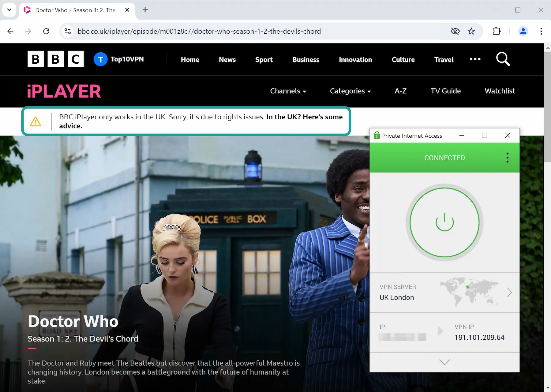This screenshot has height=392, width=551.
Task: Click the world map in PIA server tile
Action: click(x=470, y=292)
